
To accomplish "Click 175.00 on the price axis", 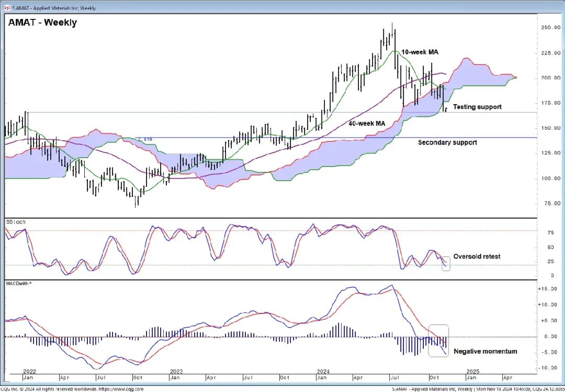I will (x=550, y=103).
